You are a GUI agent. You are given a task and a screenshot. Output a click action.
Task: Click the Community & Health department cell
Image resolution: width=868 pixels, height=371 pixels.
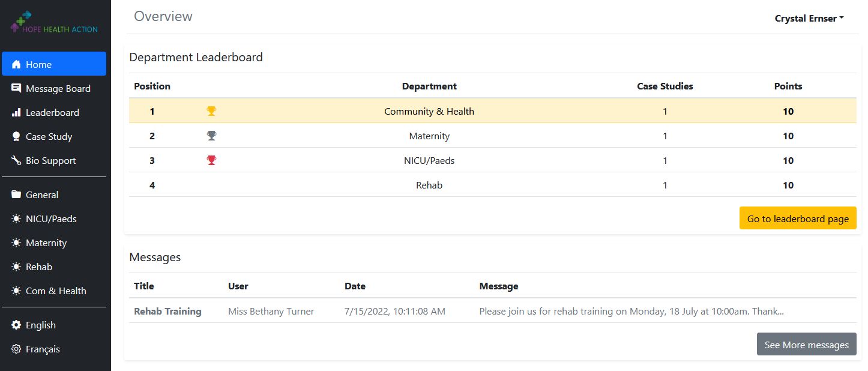429,111
